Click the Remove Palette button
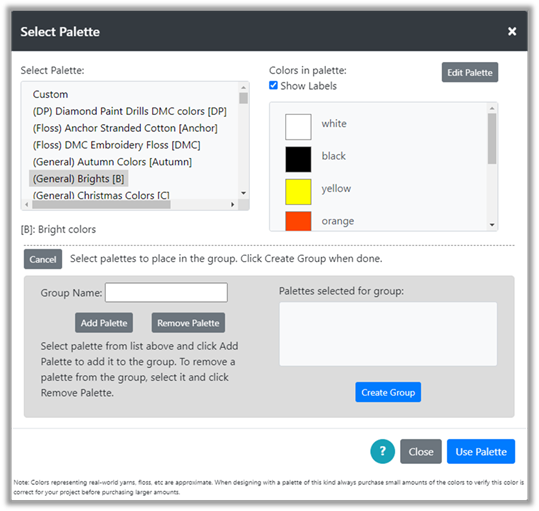539x511 pixels. pos(188,323)
